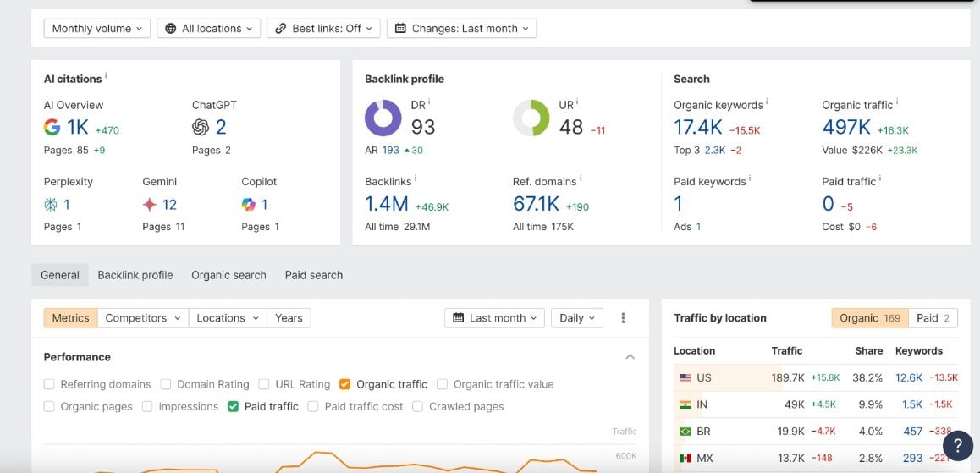Open the All locations dropdown
980x473 pixels.
(x=209, y=29)
